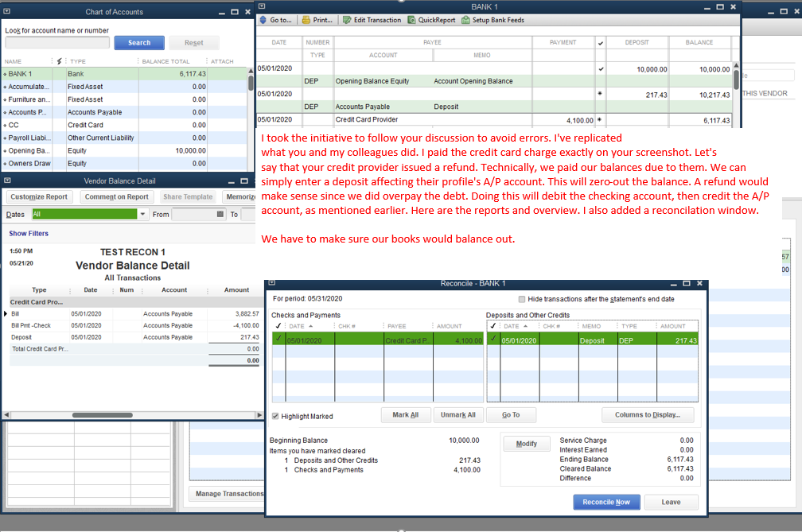Click the Chart of Accounts window menu icon
802x532 pixels.
point(6,11)
